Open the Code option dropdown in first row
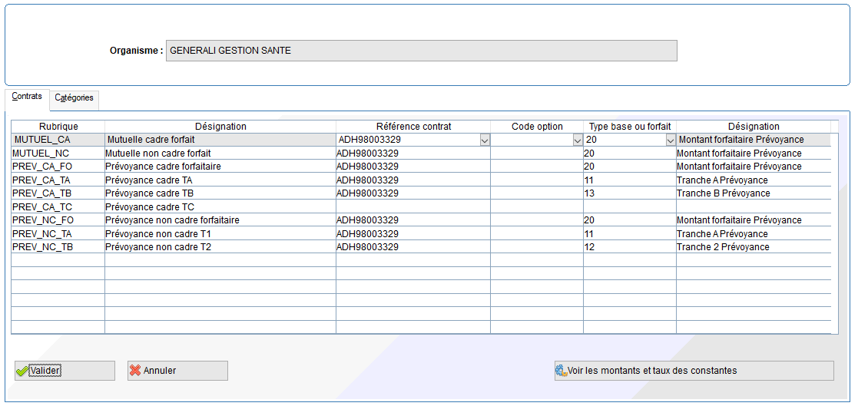This screenshot has height=416, width=868. point(578,140)
